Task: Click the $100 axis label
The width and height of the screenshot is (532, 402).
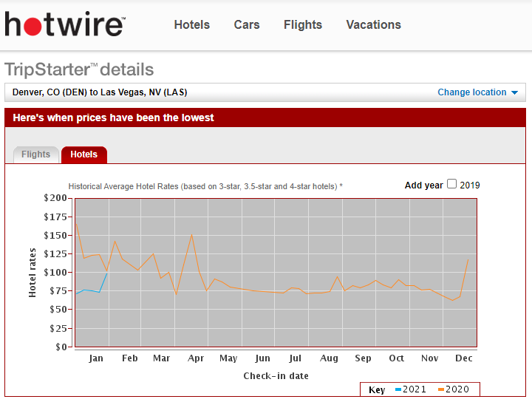Action: coord(55,273)
